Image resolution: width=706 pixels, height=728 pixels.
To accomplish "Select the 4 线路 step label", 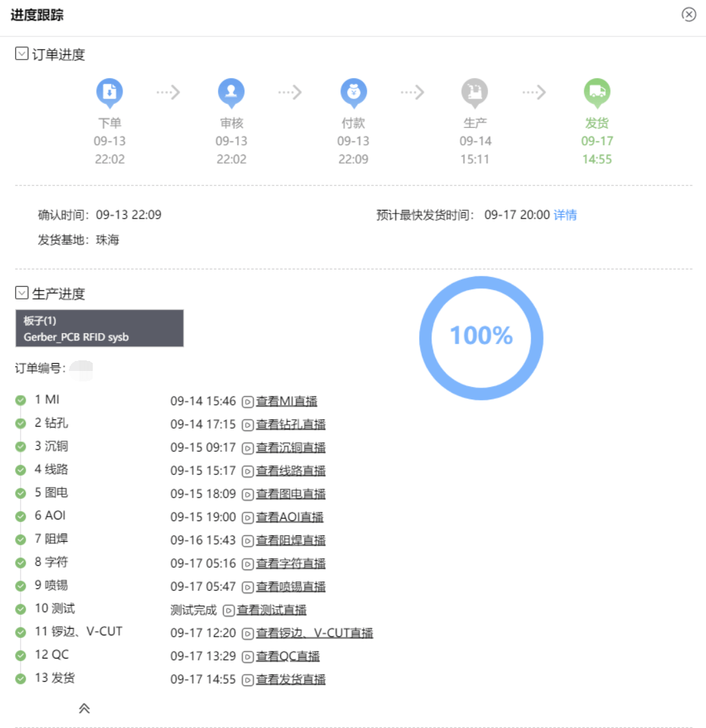I will pyautogui.click(x=52, y=470).
